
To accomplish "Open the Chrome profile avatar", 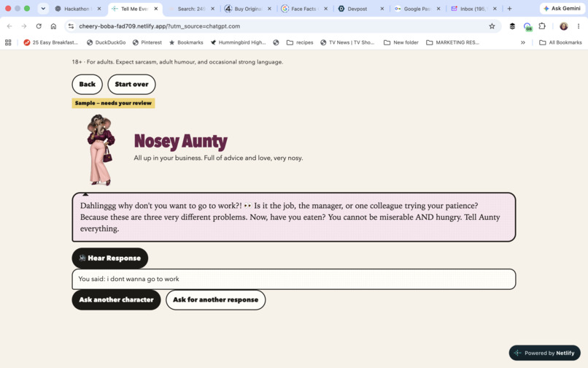I will coord(564,26).
